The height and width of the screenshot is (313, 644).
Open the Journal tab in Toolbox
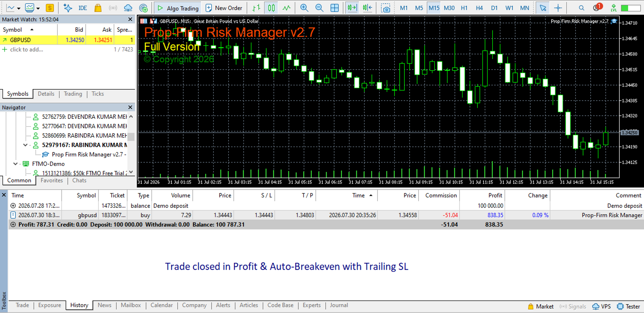[339, 305]
